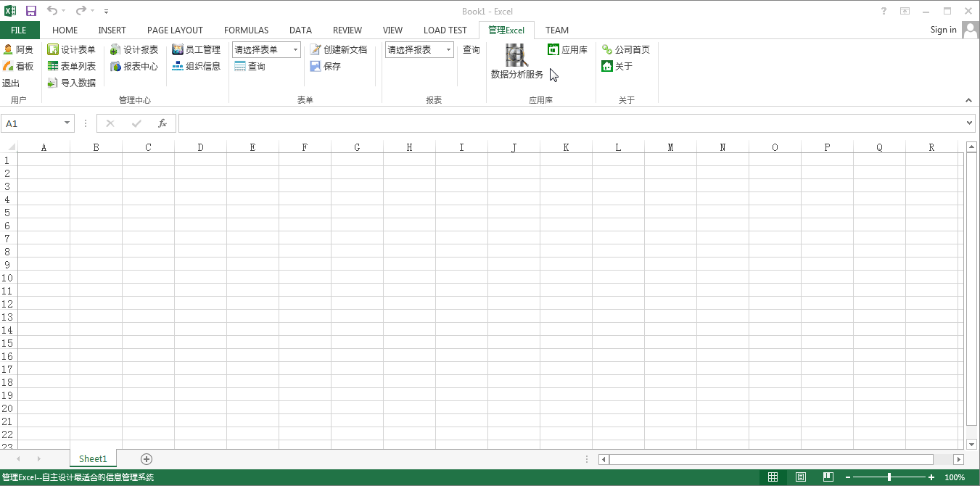Open the 看板 dashboard
The width and height of the screenshot is (980, 486).
[x=18, y=67]
